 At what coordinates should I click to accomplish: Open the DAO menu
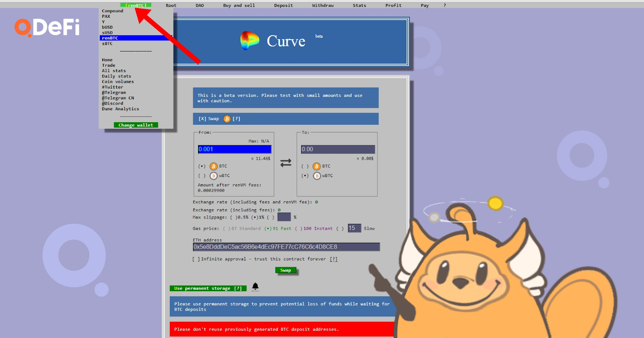(200, 5)
